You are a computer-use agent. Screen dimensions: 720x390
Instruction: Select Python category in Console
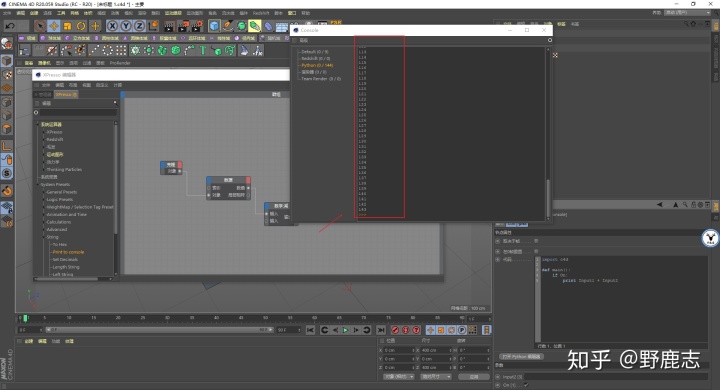[317, 65]
